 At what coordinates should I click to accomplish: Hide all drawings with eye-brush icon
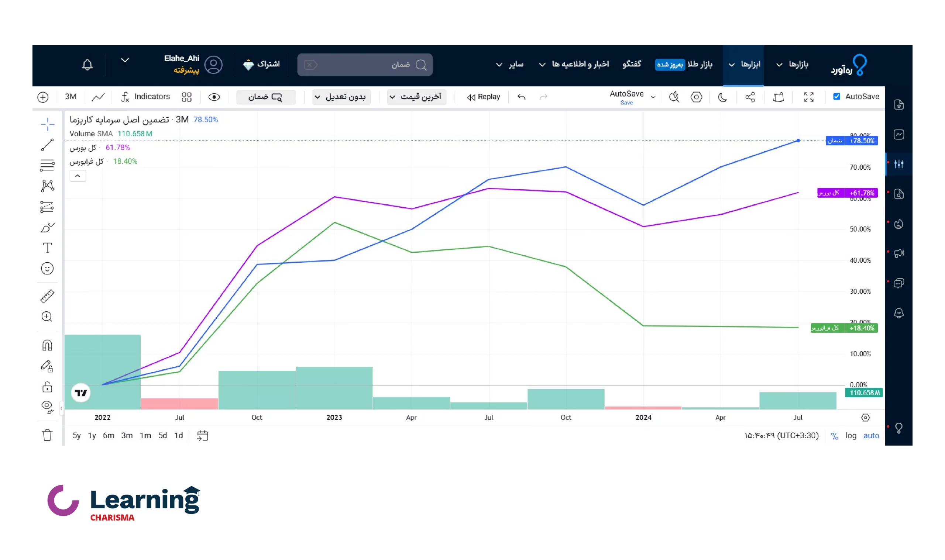click(x=48, y=407)
